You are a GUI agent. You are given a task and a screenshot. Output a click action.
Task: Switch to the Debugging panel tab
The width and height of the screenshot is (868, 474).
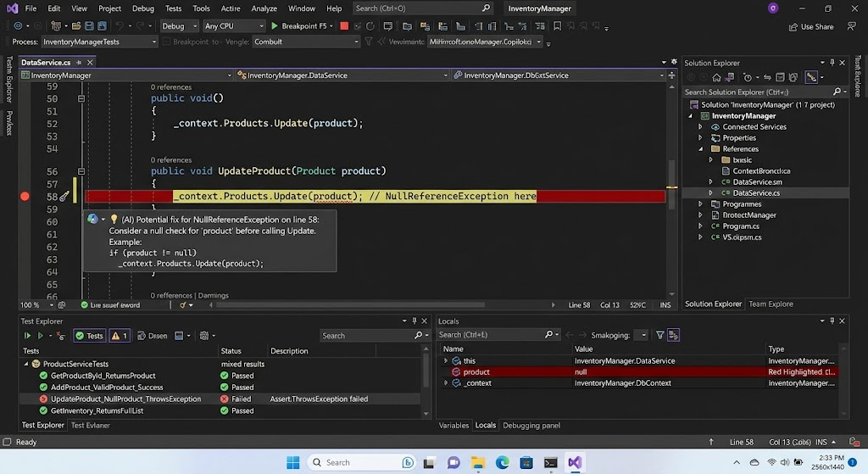coord(531,426)
